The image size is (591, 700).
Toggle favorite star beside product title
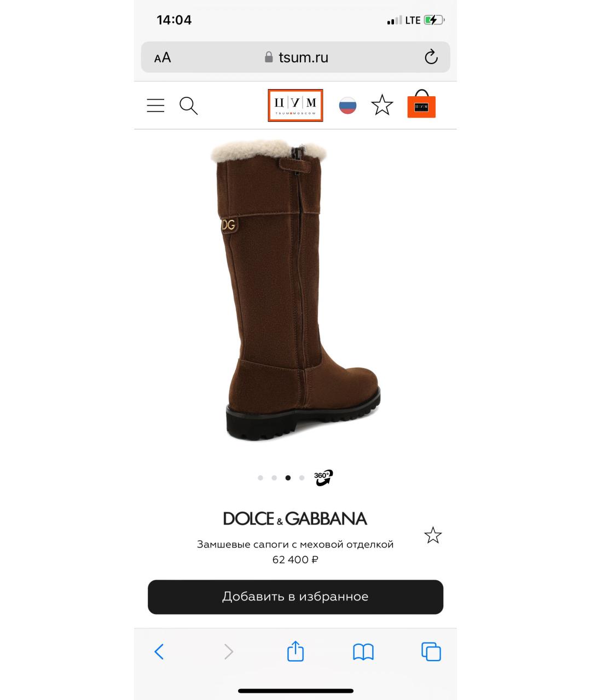(x=433, y=535)
